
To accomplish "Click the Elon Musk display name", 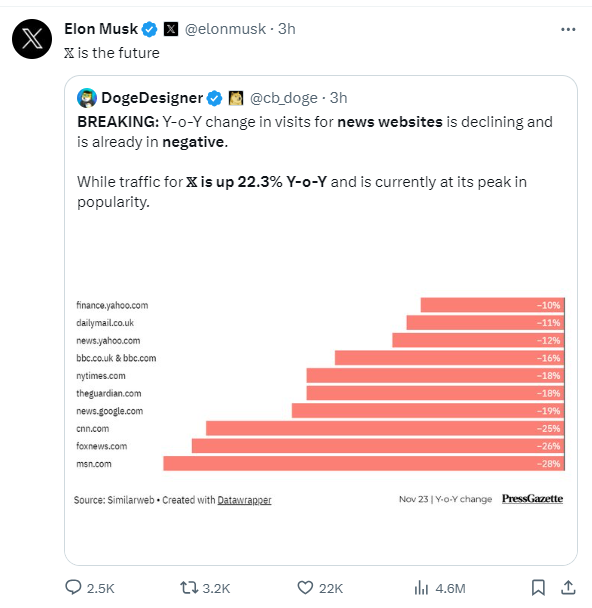I will (x=101, y=29).
